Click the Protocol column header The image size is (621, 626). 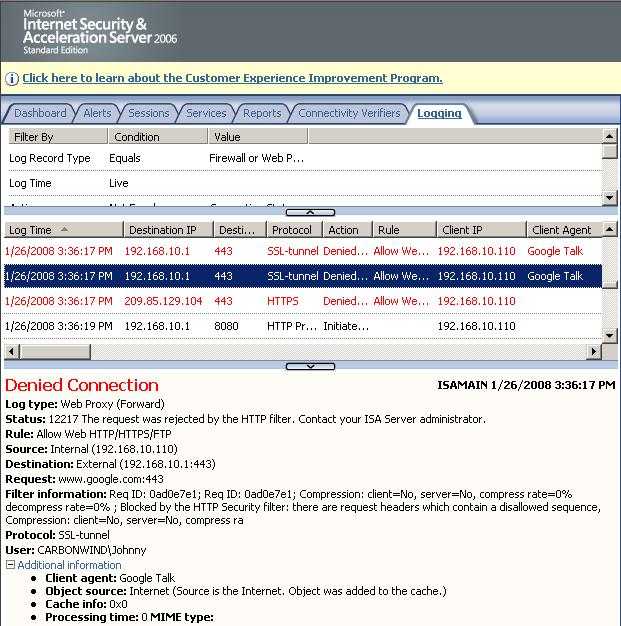(x=291, y=230)
